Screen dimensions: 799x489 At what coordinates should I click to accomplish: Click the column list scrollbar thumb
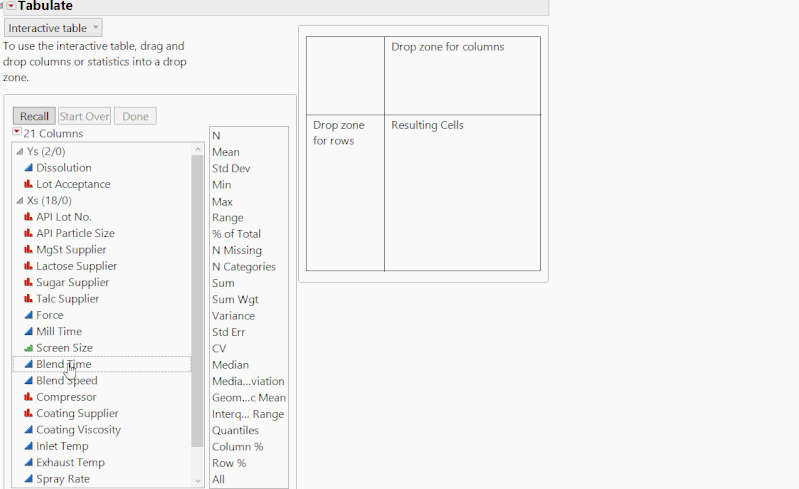[197, 301]
